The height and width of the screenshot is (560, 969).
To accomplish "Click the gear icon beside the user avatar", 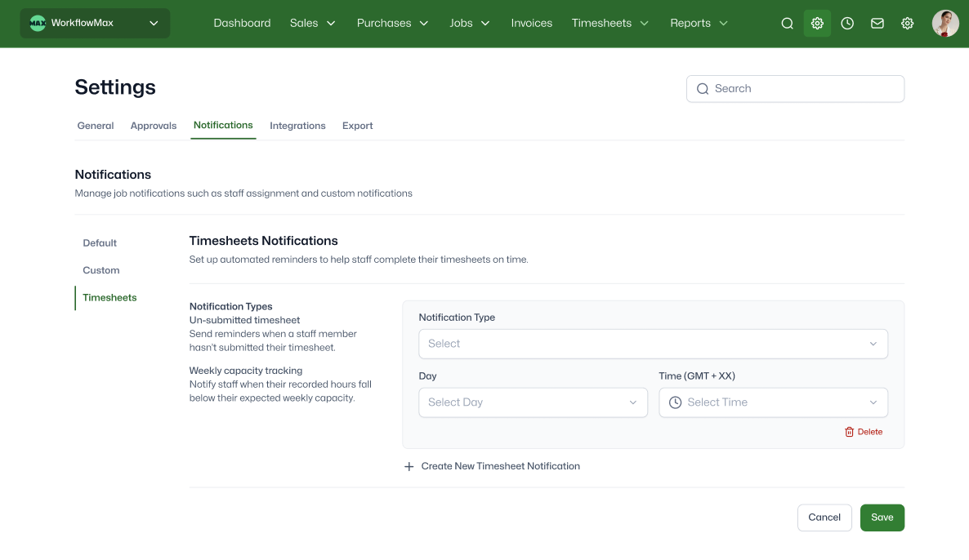I will 907,24.
